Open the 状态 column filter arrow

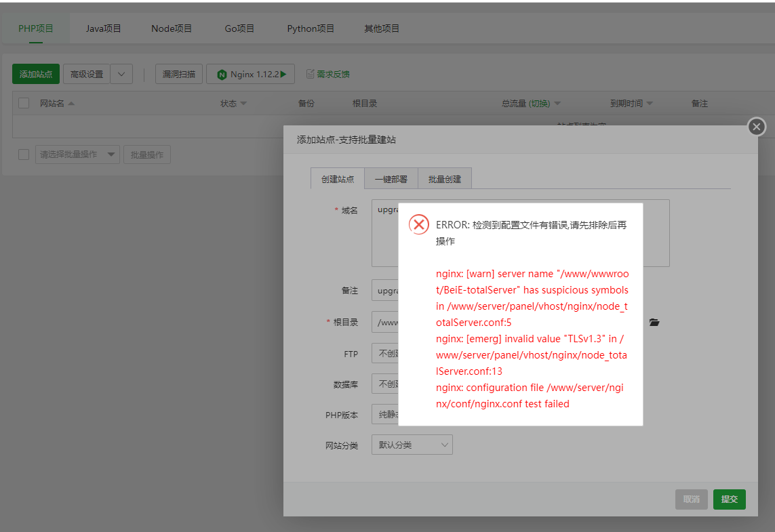[243, 104]
